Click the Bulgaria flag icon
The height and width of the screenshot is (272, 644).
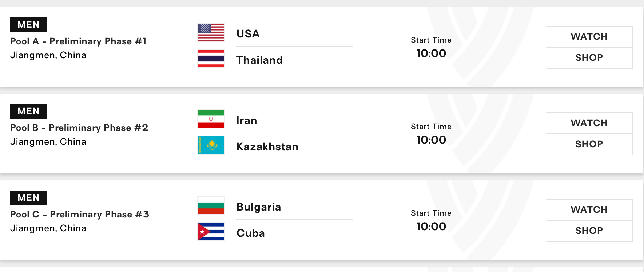(x=211, y=205)
